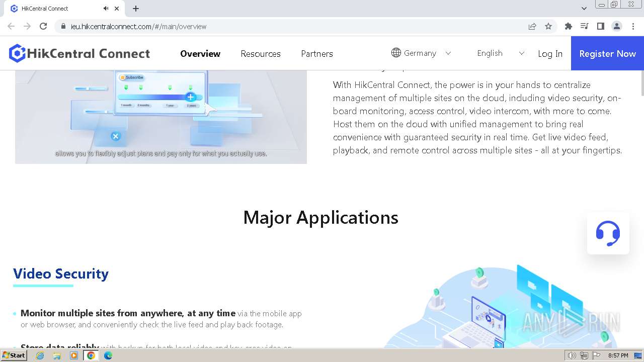Open a new browser tab
This screenshot has width=644, height=362.
136,9
